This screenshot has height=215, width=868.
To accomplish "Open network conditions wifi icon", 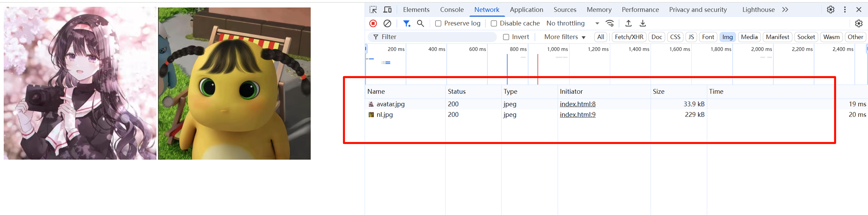I will click(x=610, y=23).
